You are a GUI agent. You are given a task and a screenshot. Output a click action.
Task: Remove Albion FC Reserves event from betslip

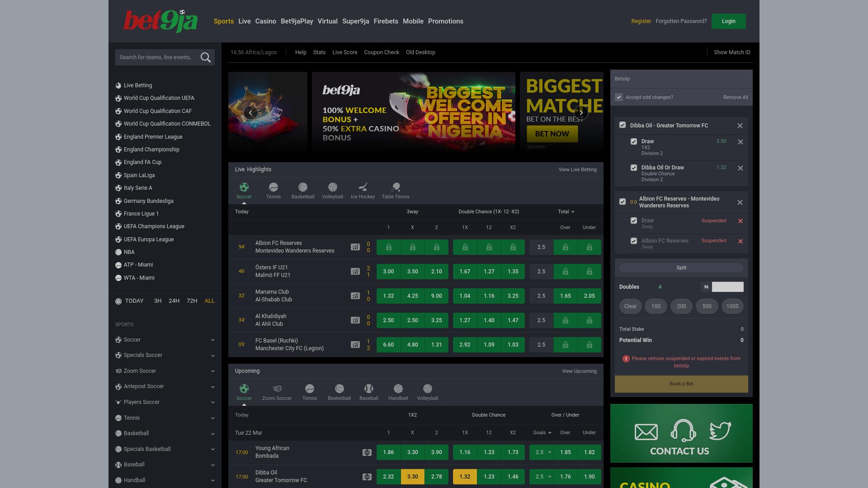(740, 202)
